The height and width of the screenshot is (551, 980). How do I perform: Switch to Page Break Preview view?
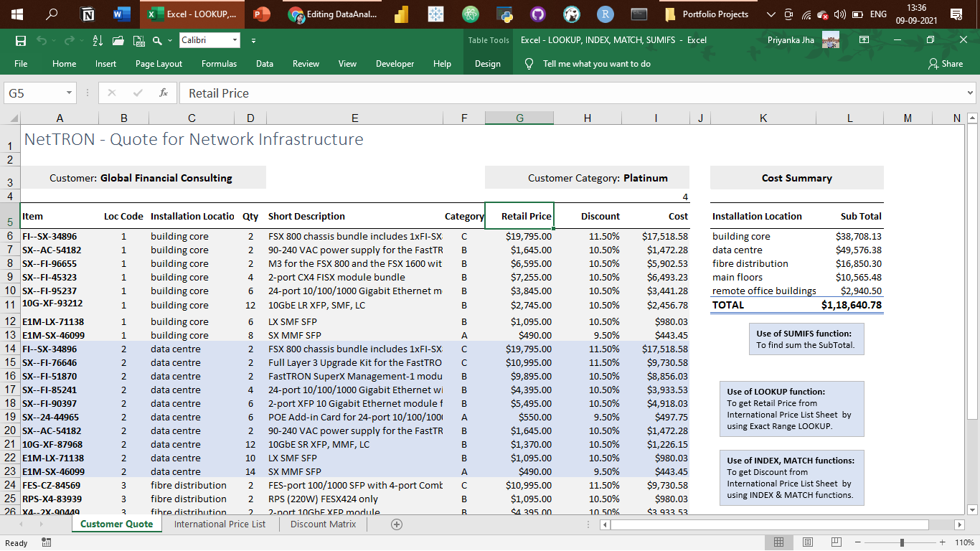(837, 542)
